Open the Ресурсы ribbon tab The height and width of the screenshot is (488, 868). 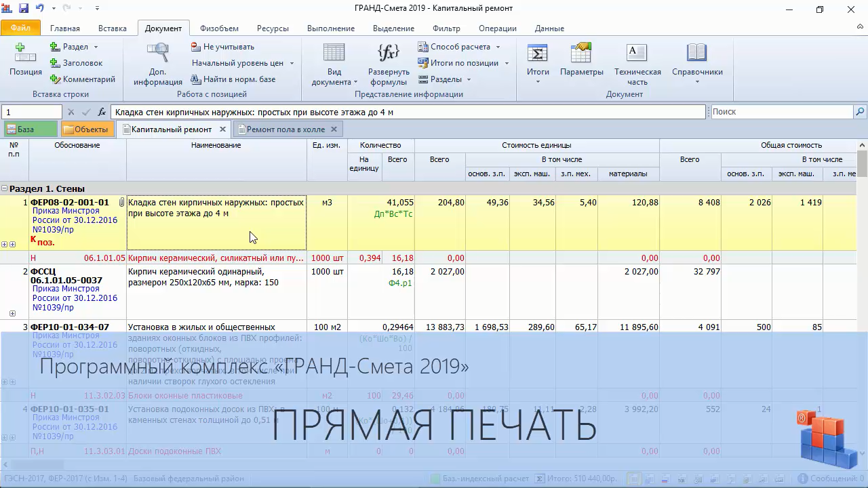click(273, 28)
